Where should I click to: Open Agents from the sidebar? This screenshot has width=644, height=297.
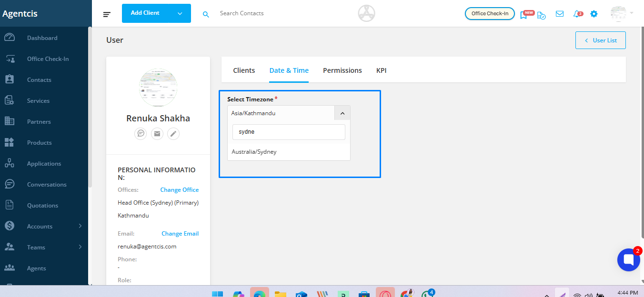point(36,268)
